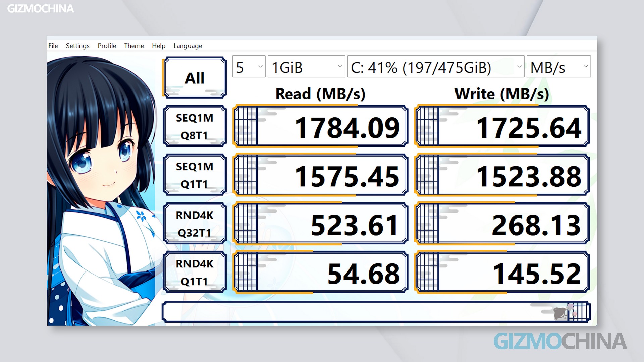Open the Profile menu
The height and width of the screenshot is (362, 644).
107,46
